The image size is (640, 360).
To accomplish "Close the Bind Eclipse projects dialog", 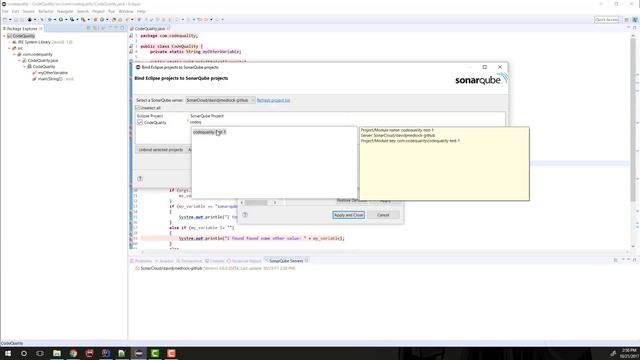I will coord(500,67).
